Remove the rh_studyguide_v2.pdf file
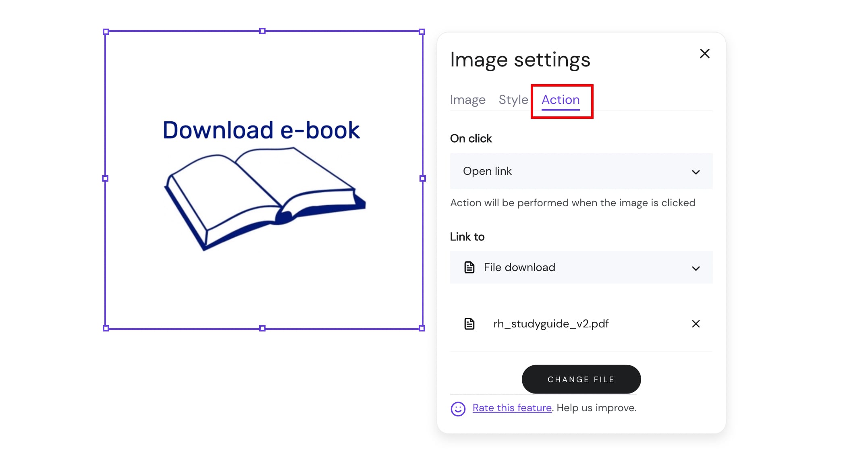 [696, 324]
